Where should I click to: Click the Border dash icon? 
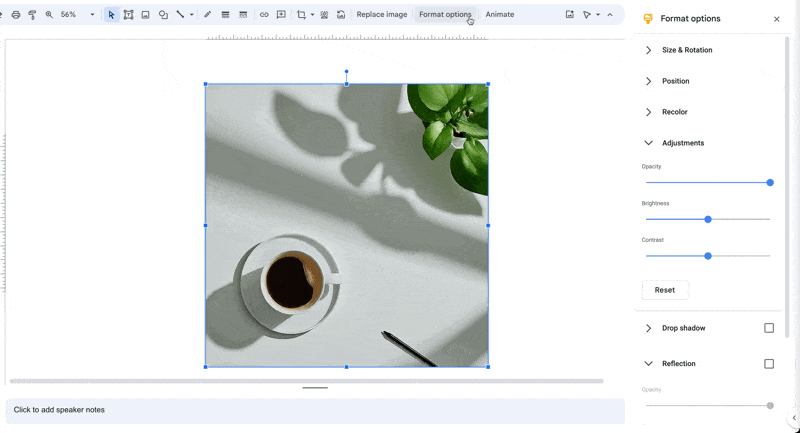pos(243,15)
